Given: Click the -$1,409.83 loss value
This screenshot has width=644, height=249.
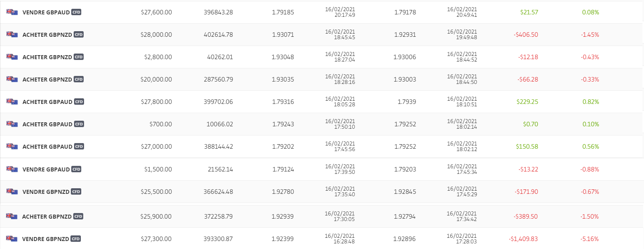Looking at the screenshot, I should coord(523,239).
